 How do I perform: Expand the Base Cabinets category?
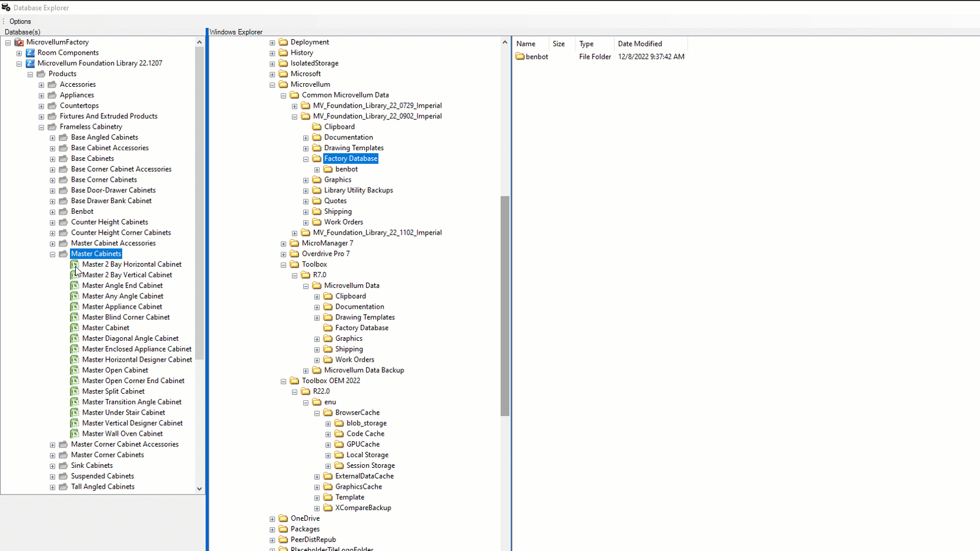(x=53, y=159)
